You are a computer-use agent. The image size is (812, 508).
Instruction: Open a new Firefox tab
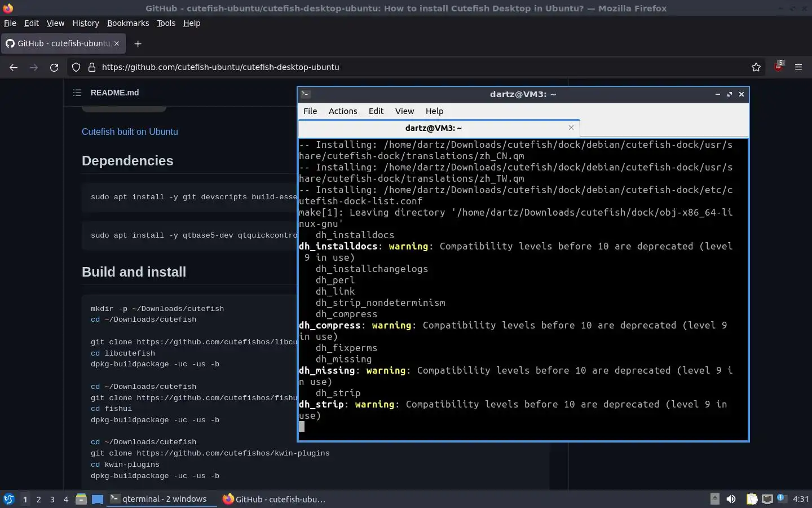[x=138, y=43]
